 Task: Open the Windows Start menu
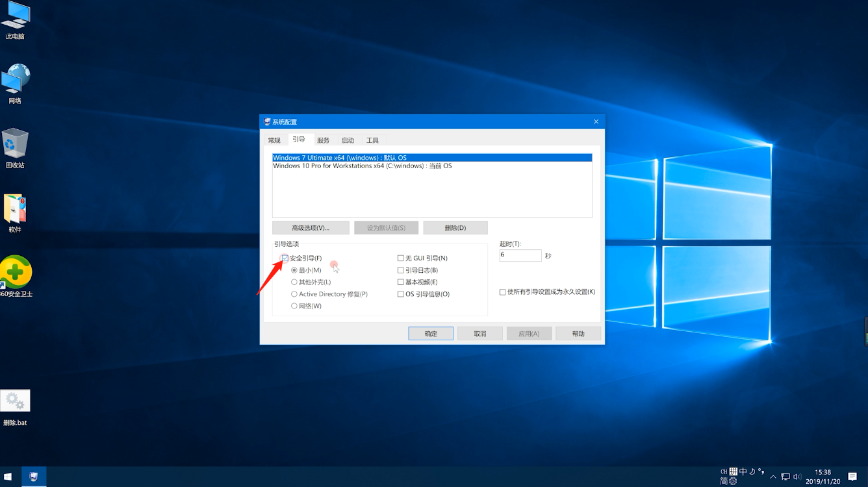8,477
